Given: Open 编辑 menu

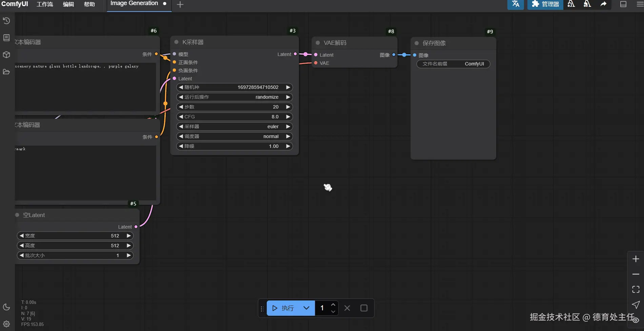Looking at the screenshot, I should click(68, 4).
